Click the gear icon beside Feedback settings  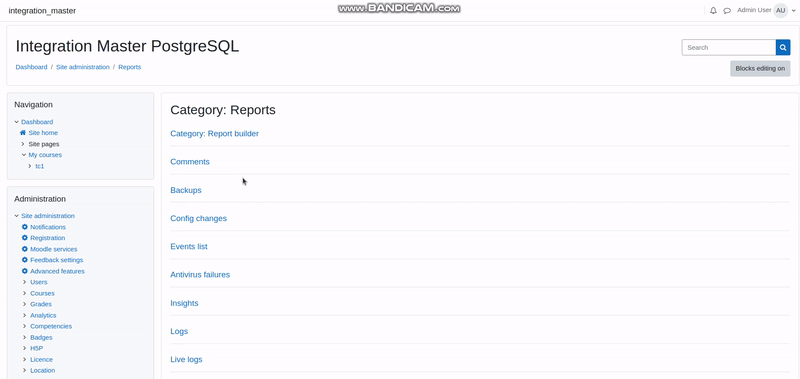tap(24, 260)
